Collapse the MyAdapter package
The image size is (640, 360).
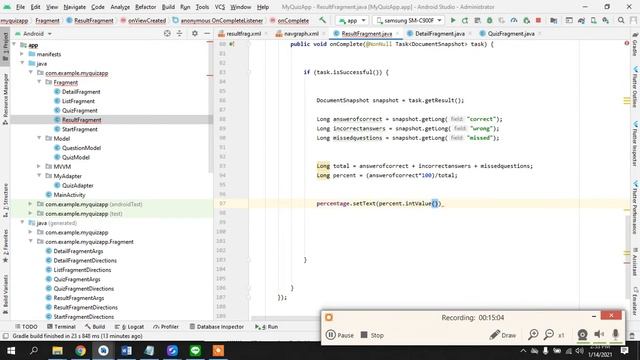(x=39, y=176)
